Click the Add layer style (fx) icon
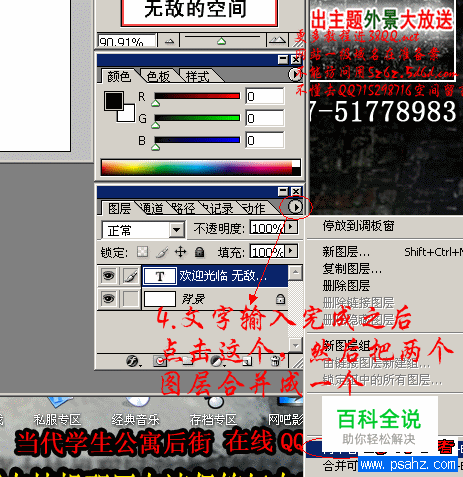The height and width of the screenshot is (477, 463). coord(133,361)
